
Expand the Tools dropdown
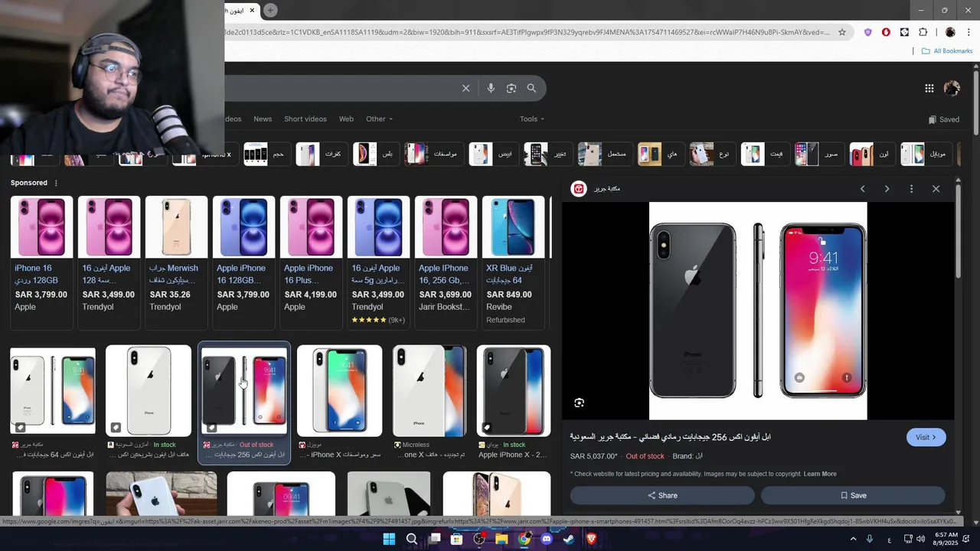pos(532,119)
